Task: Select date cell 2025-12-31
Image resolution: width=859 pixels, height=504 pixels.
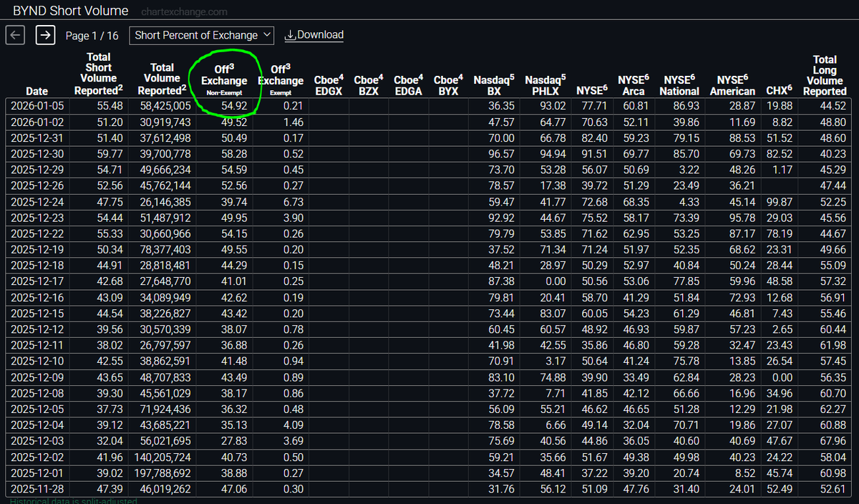Action: [x=37, y=137]
